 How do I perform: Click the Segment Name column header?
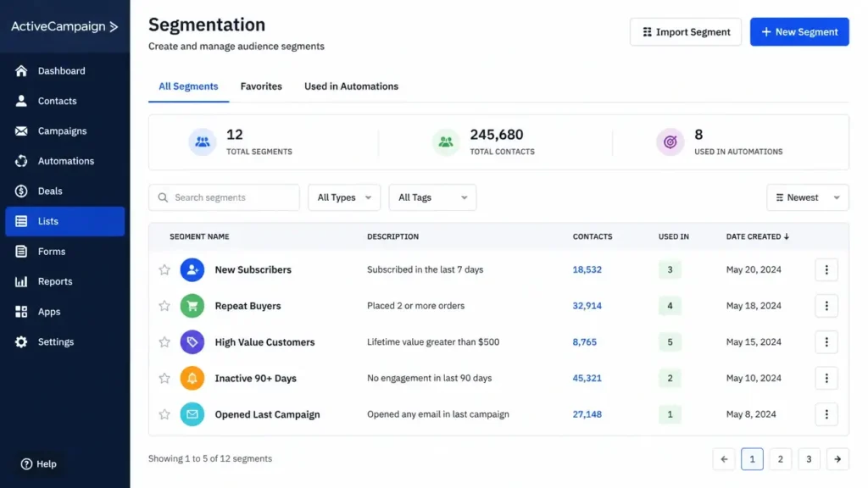pyautogui.click(x=199, y=236)
